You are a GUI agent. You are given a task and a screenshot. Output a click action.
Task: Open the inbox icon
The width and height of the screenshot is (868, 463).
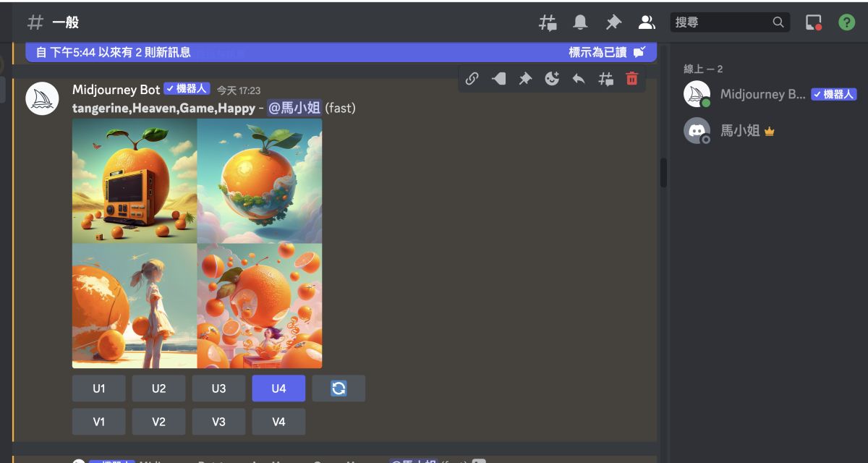(x=814, y=22)
